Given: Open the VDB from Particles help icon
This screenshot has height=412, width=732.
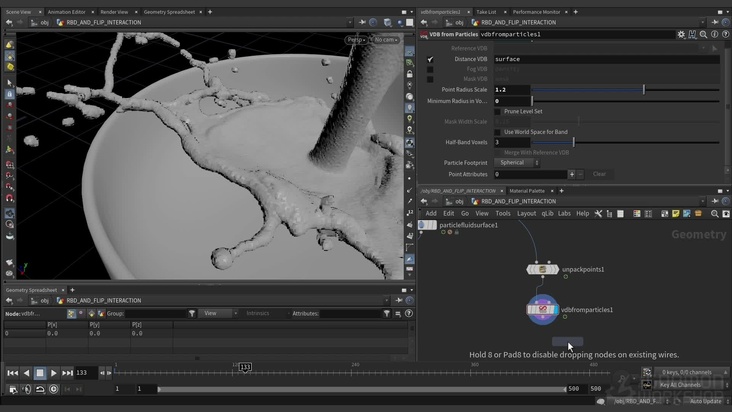Looking at the screenshot, I should tap(725, 34).
